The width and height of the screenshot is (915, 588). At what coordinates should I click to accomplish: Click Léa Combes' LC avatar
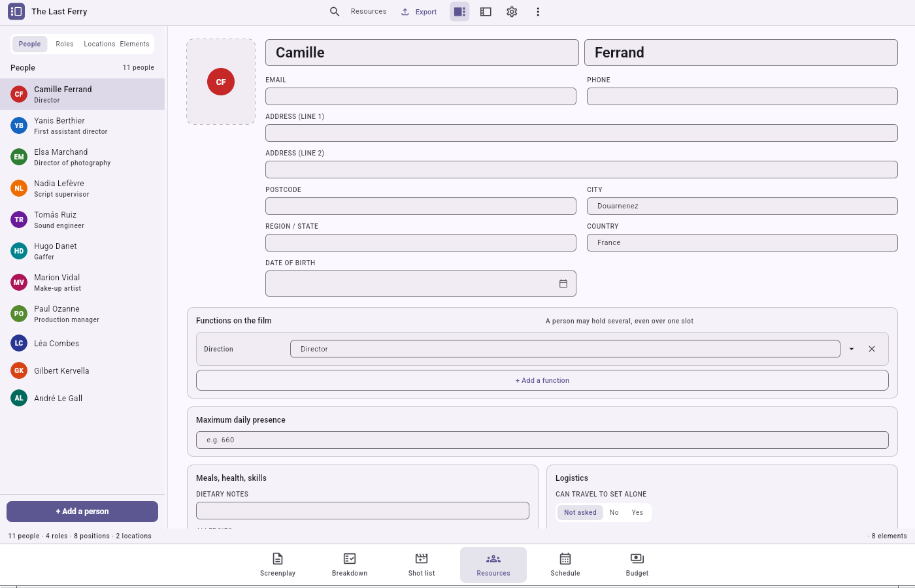(19, 343)
